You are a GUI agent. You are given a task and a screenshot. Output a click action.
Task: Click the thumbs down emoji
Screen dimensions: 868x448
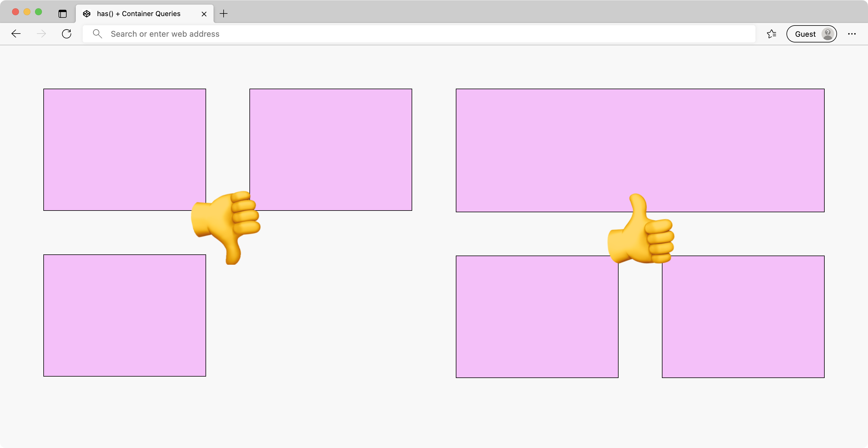226,229
